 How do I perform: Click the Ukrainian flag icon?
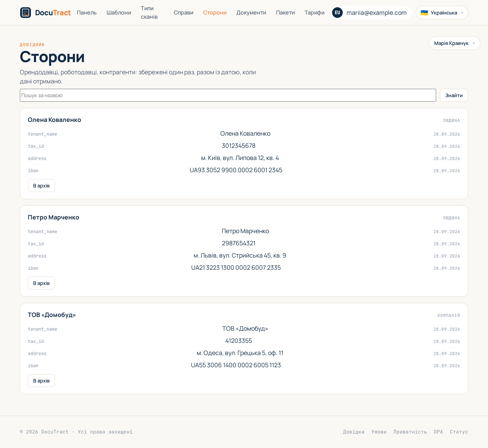click(424, 13)
